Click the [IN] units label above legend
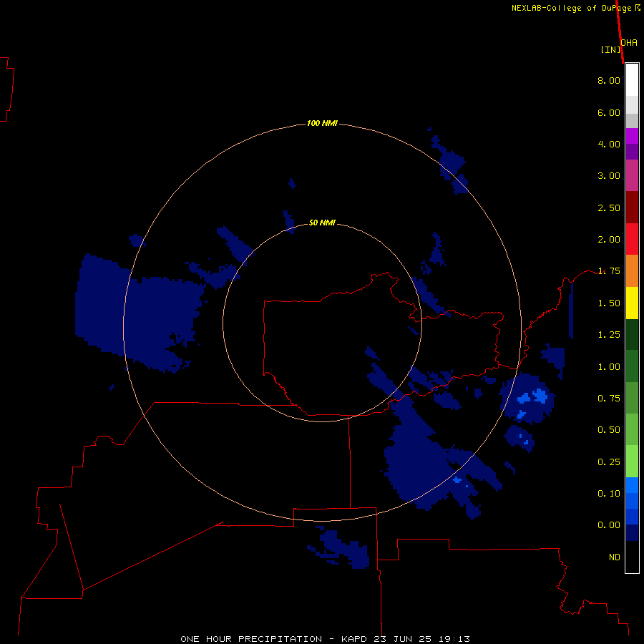 pos(611,49)
